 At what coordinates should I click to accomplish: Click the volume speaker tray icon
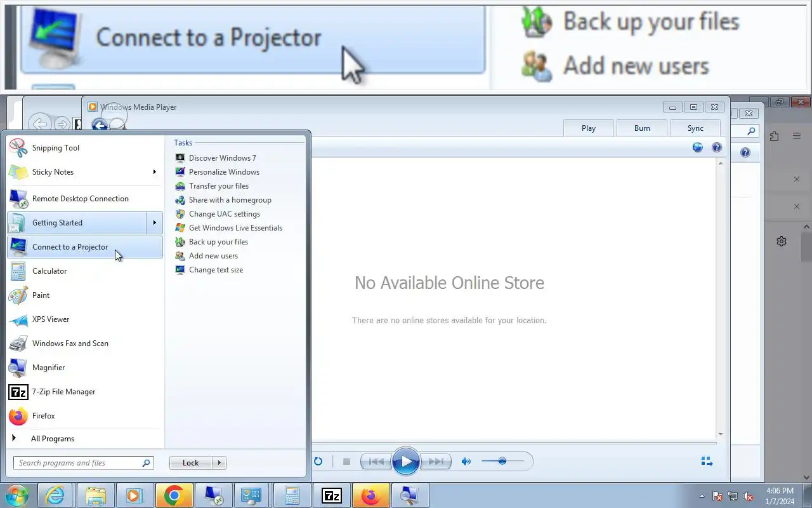click(x=749, y=496)
